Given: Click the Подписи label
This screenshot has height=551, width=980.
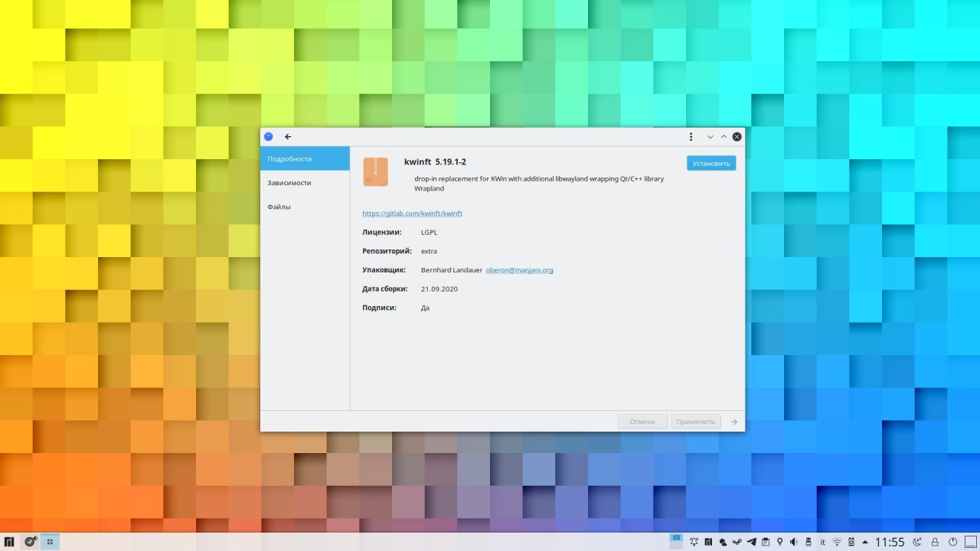Looking at the screenshot, I should click(x=379, y=308).
